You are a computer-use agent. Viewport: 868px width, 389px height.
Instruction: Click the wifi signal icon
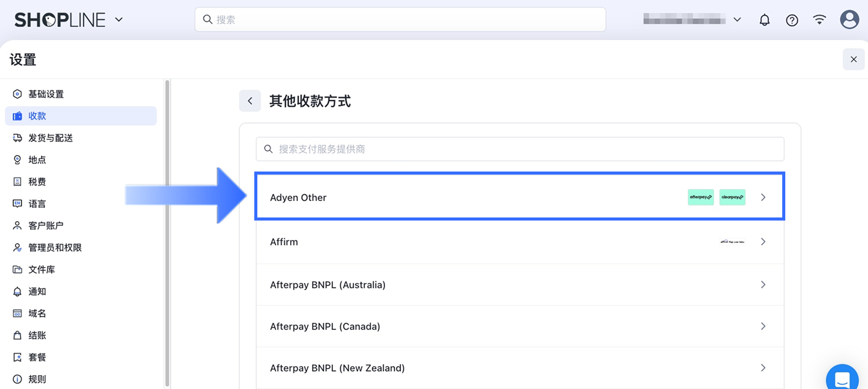coord(819,20)
